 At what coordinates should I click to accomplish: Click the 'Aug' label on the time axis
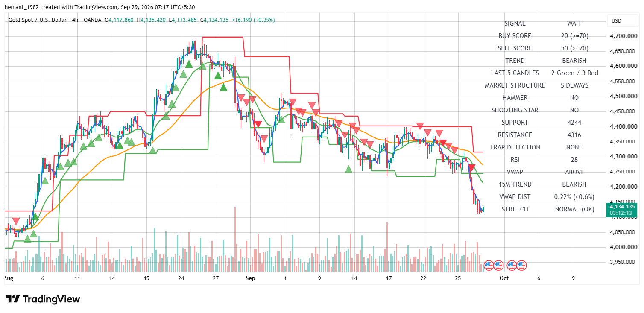(x=8, y=278)
